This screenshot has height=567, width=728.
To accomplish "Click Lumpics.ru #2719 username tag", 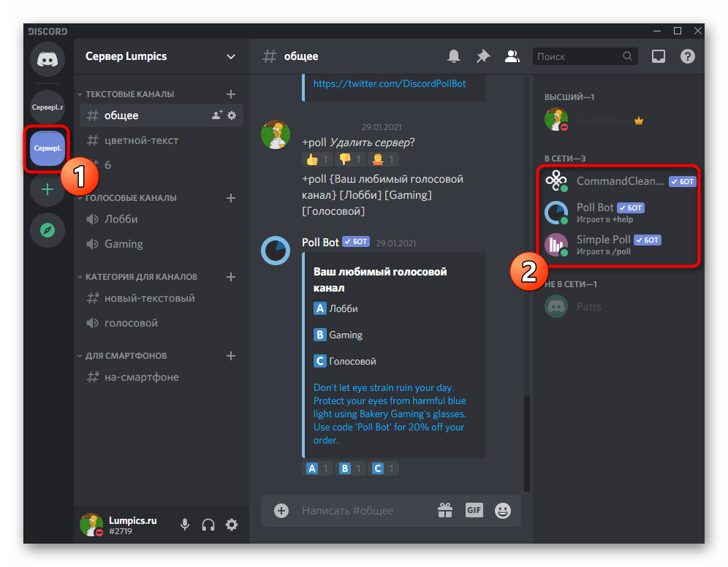I will point(132,525).
